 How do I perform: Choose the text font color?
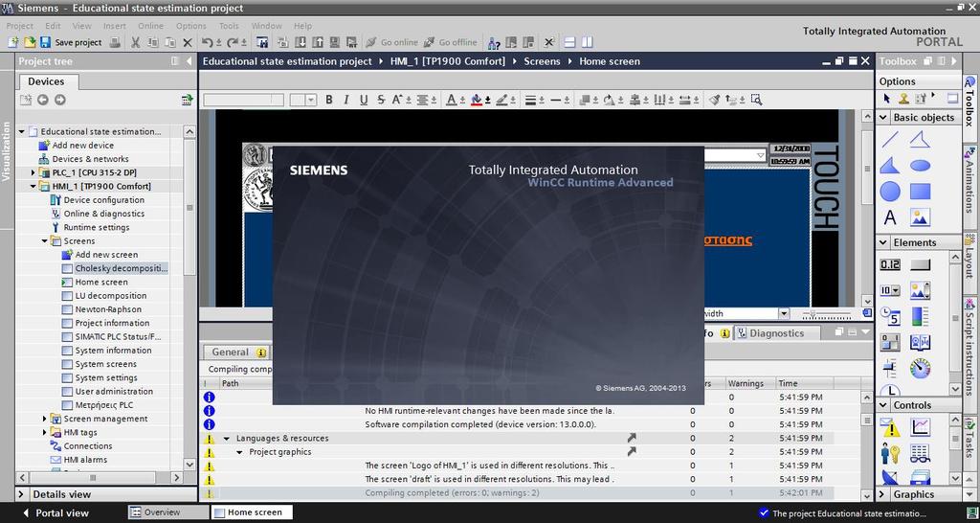452,100
